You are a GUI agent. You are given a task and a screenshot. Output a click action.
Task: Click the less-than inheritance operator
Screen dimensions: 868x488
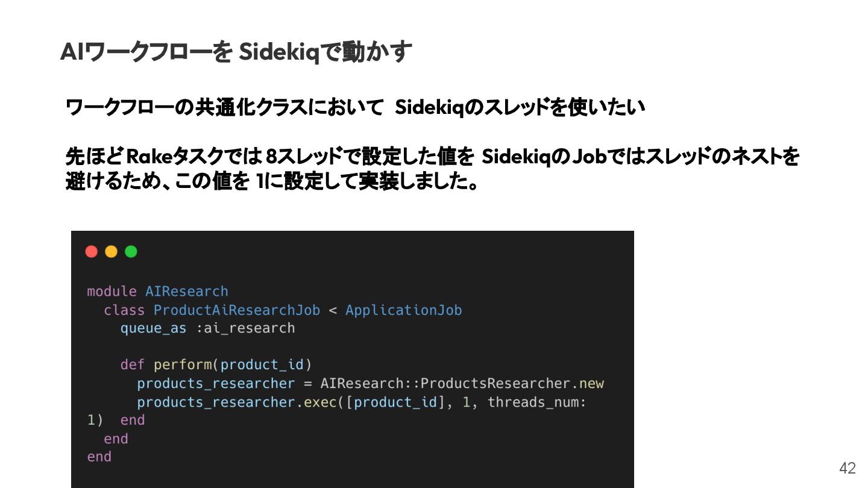pyautogui.click(x=333, y=310)
